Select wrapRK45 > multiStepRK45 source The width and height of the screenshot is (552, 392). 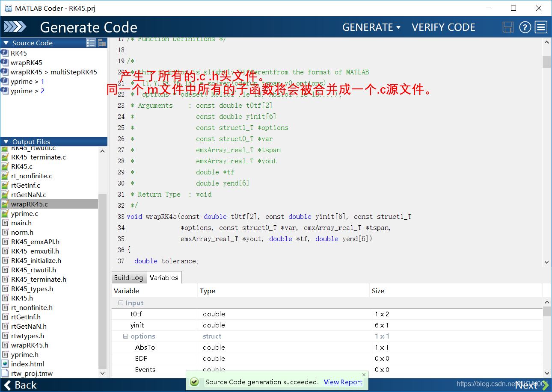54,72
